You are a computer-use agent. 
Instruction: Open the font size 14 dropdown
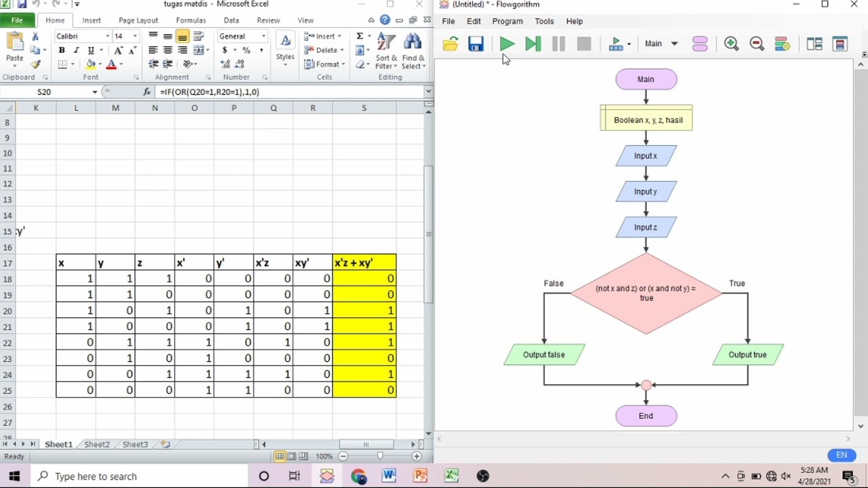(x=135, y=36)
